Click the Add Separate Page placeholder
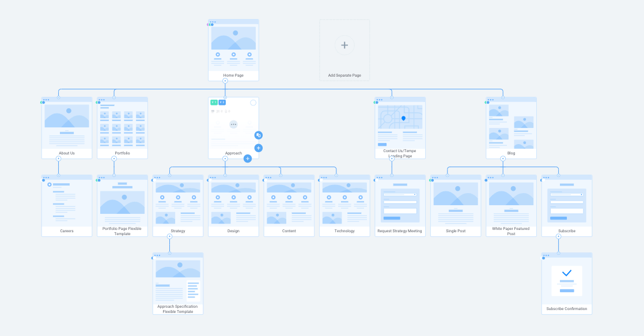The height and width of the screenshot is (336, 644). (x=344, y=49)
